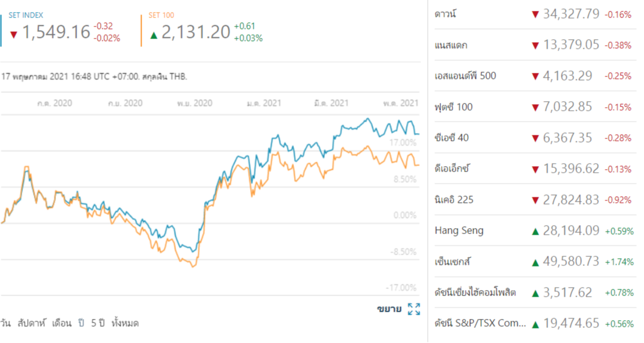Viewport: 644px width, 343px height.
Task: Click the red arrow next to 34,327.79
Action: tap(535, 14)
